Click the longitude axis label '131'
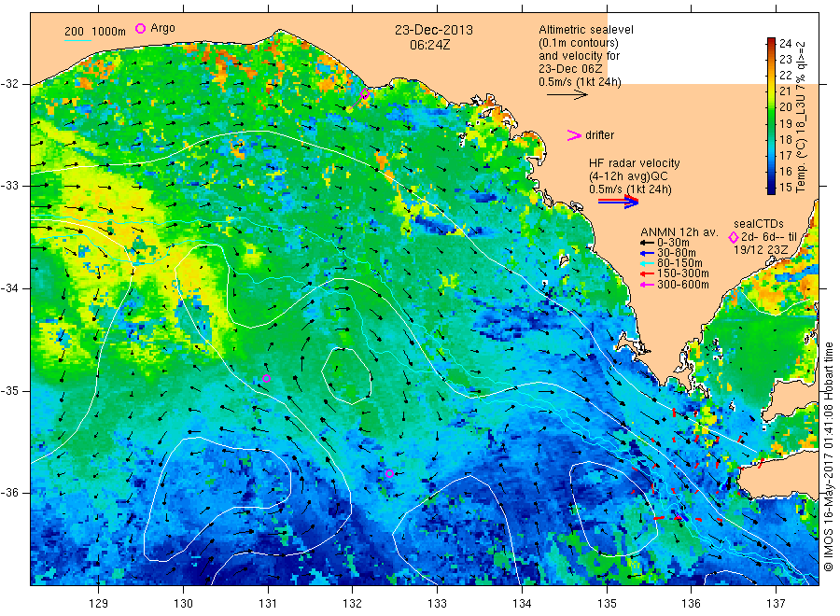840x616 pixels. (x=268, y=604)
